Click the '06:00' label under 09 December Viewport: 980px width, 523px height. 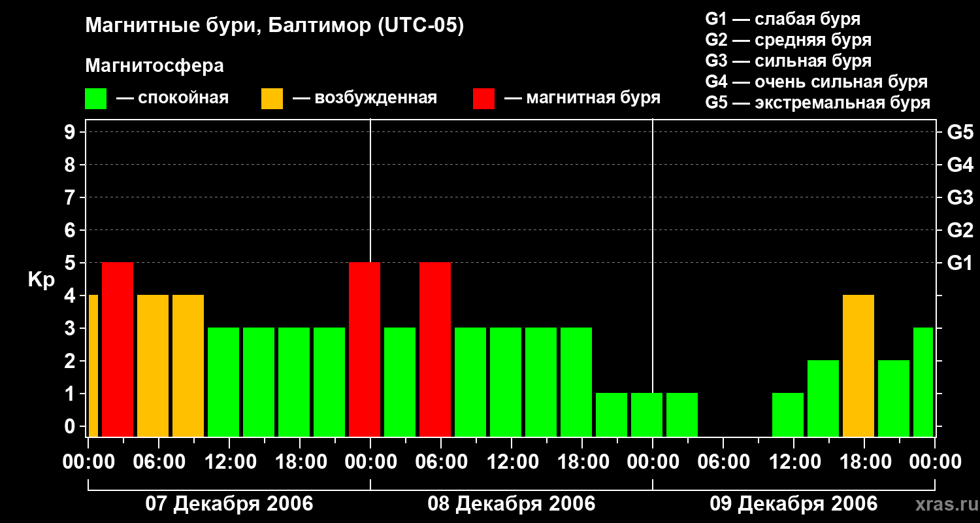pos(723,462)
